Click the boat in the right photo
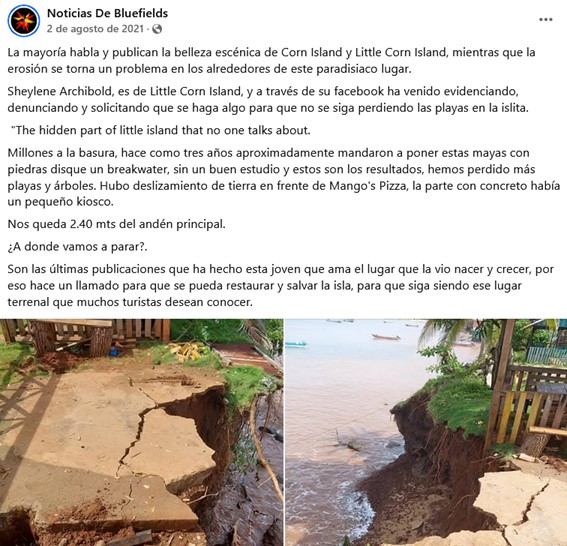 [x=386, y=337]
